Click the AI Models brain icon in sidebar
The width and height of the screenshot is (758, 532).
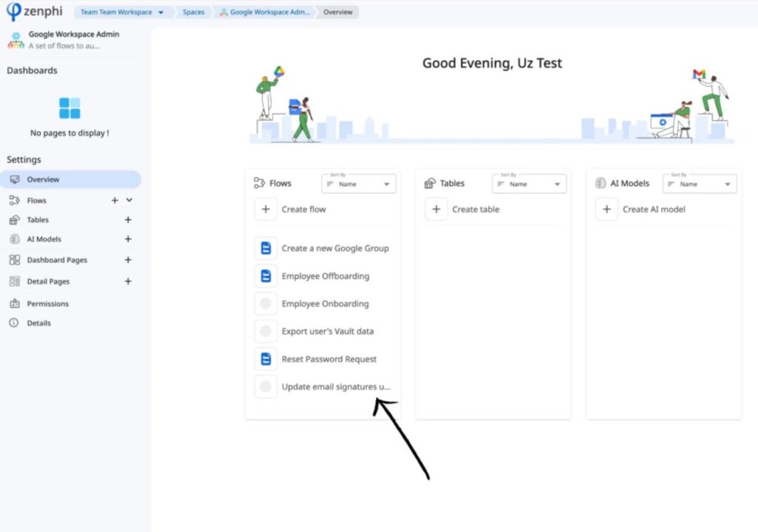pos(15,239)
